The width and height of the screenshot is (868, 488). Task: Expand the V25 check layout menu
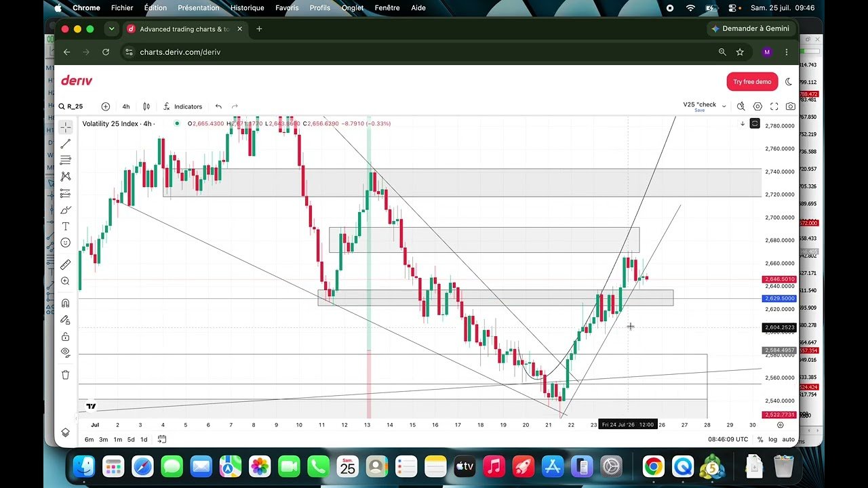coord(724,106)
